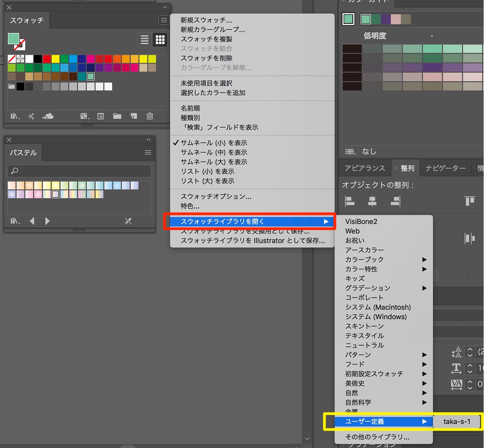Open the Swatches panel hamburger menu
The width and height of the screenshot is (484, 448).
164,20
